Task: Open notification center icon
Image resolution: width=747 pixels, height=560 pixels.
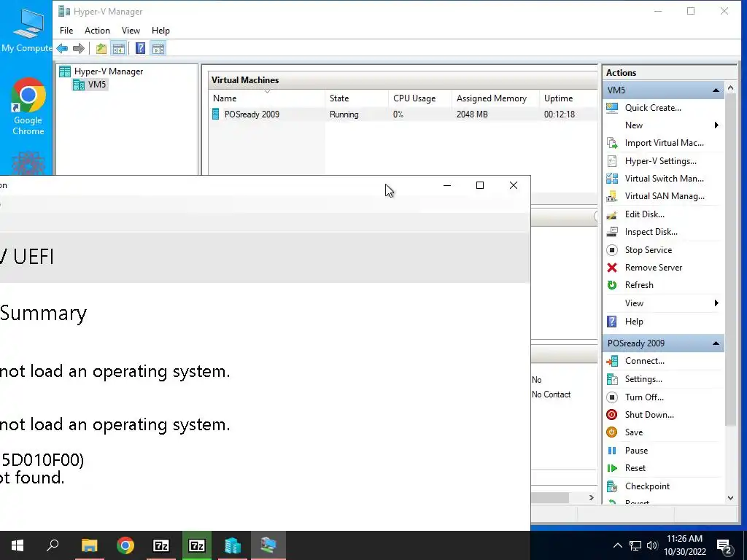Action: coord(724,547)
